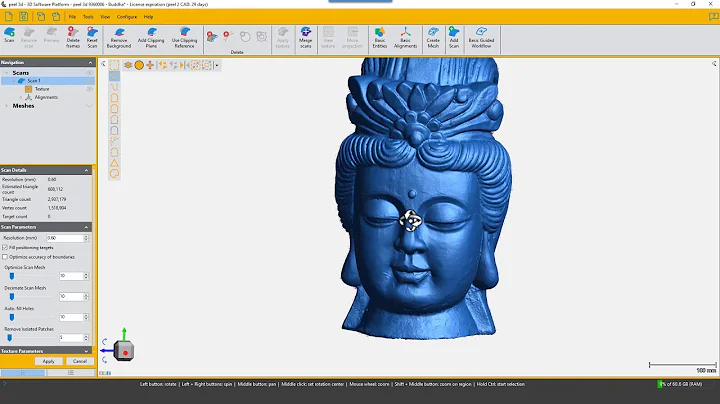720x404 pixels.
Task: Open the File menu
Action: [x=73, y=17]
